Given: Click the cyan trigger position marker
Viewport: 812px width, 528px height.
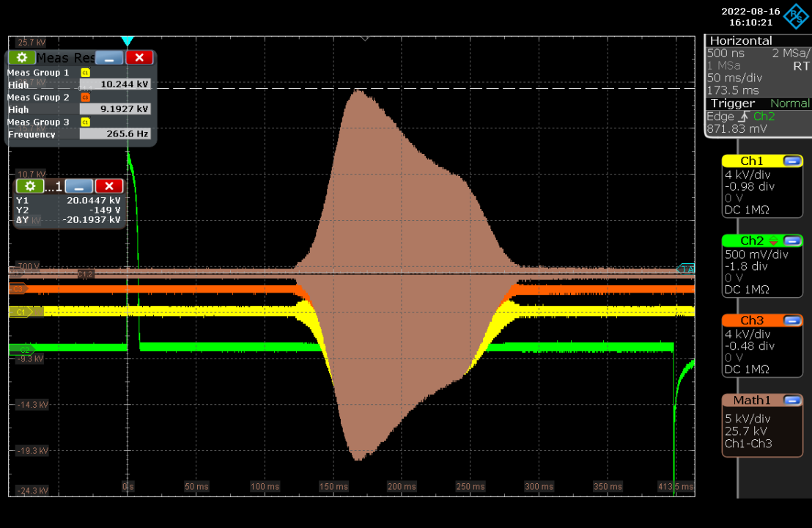Looking at the screenshot, I should [x=128, y=41].
